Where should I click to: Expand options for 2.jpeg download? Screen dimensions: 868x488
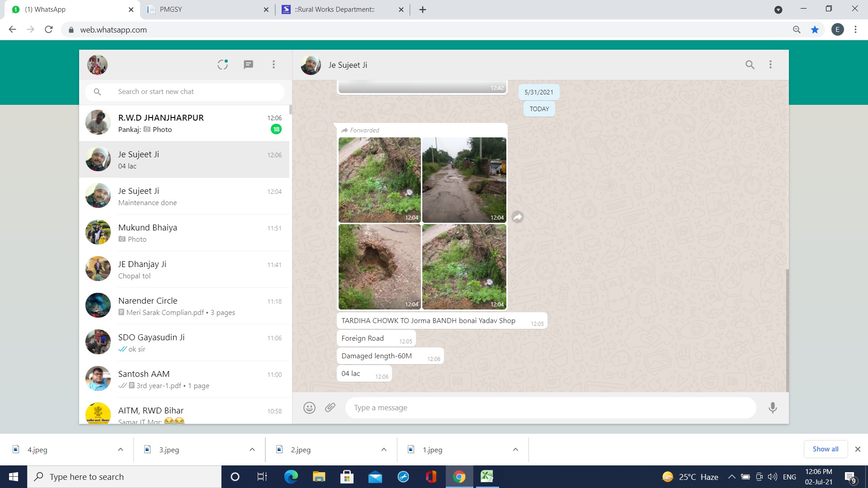coord(384,450)
